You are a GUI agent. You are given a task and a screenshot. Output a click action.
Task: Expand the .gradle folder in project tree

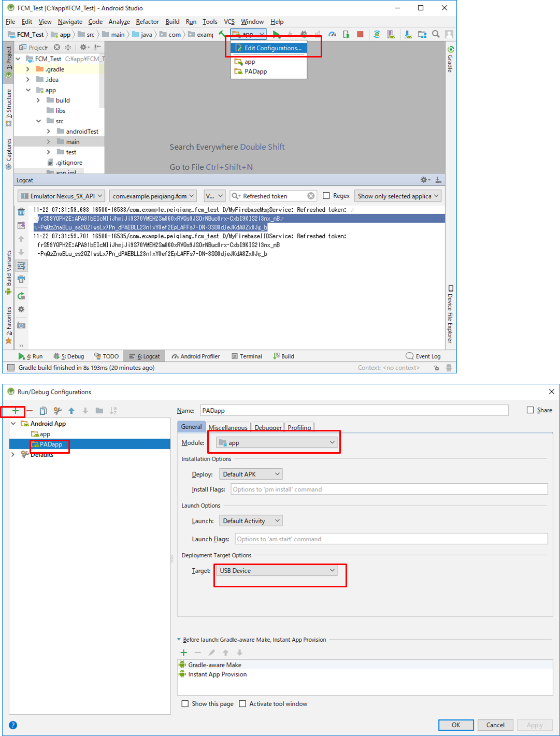[28, 69]
